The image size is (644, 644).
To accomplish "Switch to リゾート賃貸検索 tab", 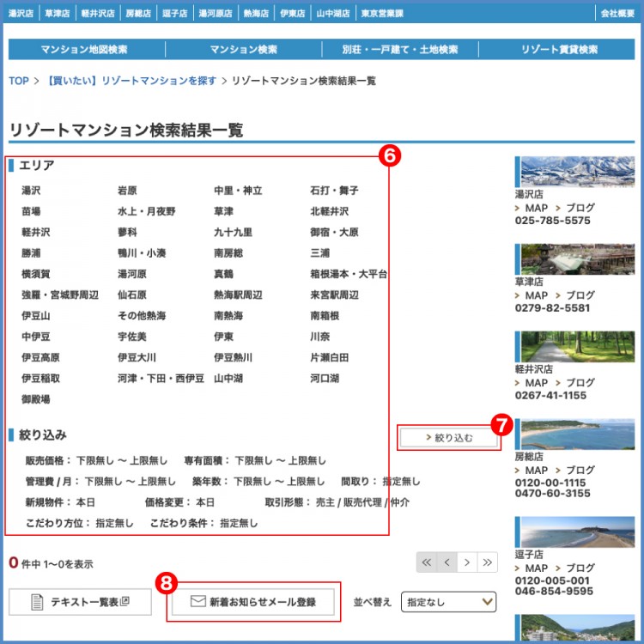I will tap(559, 50).
